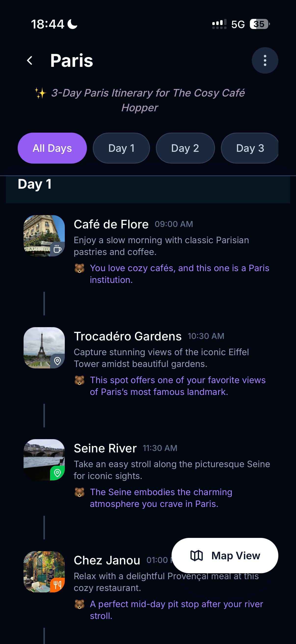The width and height of the screenshot is (296, 644).
Task: Tap the Seine River title
Action: pos(105,448)
